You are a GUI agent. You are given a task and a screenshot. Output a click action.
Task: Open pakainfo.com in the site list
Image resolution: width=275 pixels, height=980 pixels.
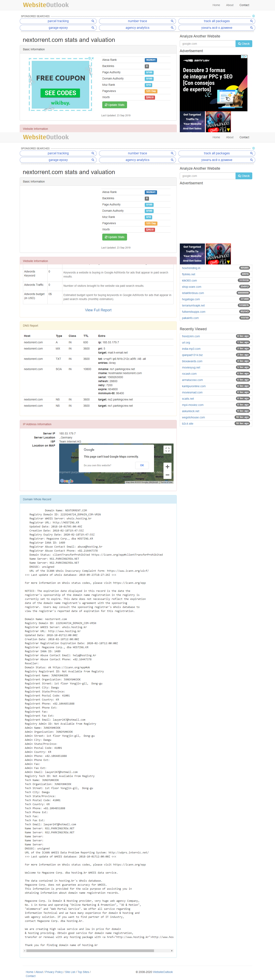click(190, 318)
